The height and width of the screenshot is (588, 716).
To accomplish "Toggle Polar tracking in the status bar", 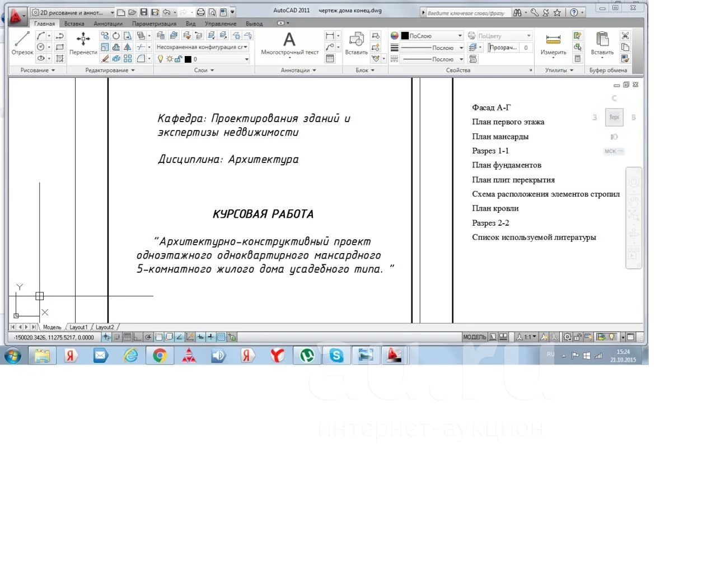I will [x=148, y=337].
